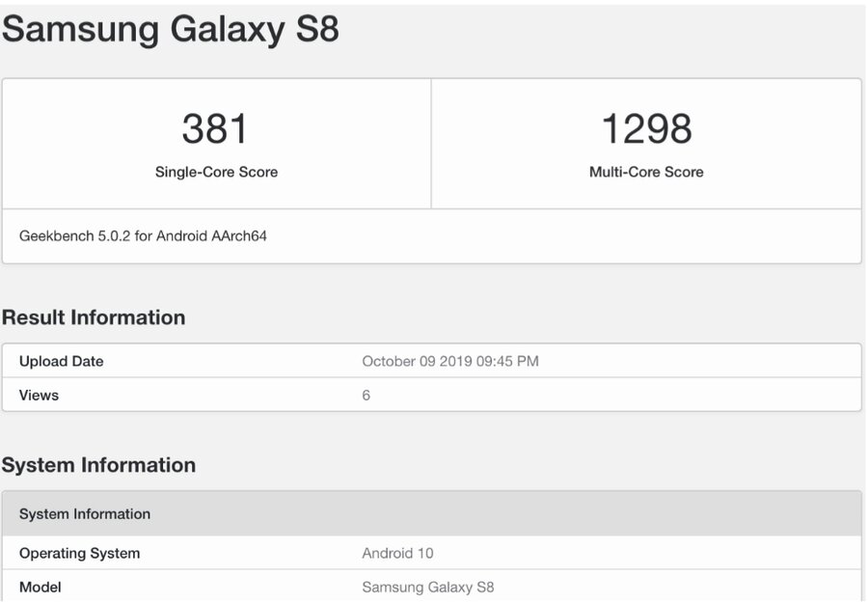Click the vertical divider between the two scores

[431, 144]
